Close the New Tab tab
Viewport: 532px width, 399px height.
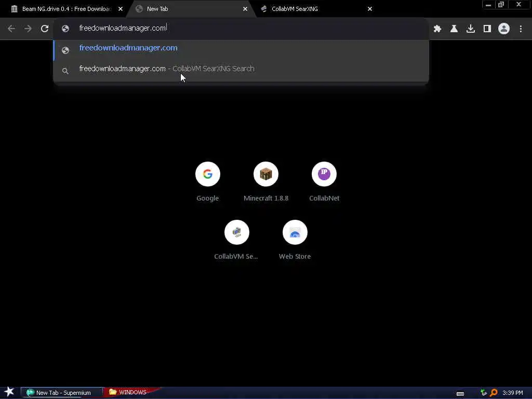(x=245, y=9)
